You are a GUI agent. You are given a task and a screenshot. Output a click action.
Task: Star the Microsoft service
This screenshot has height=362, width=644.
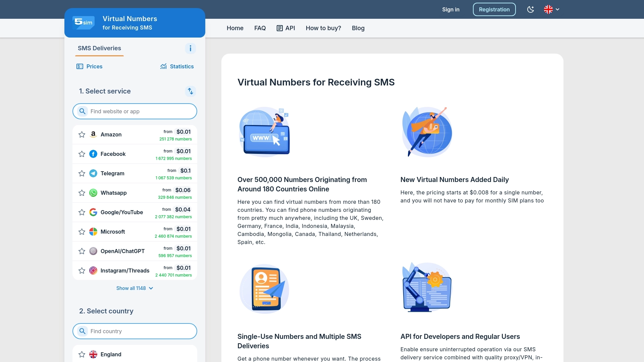click(82, 232)
